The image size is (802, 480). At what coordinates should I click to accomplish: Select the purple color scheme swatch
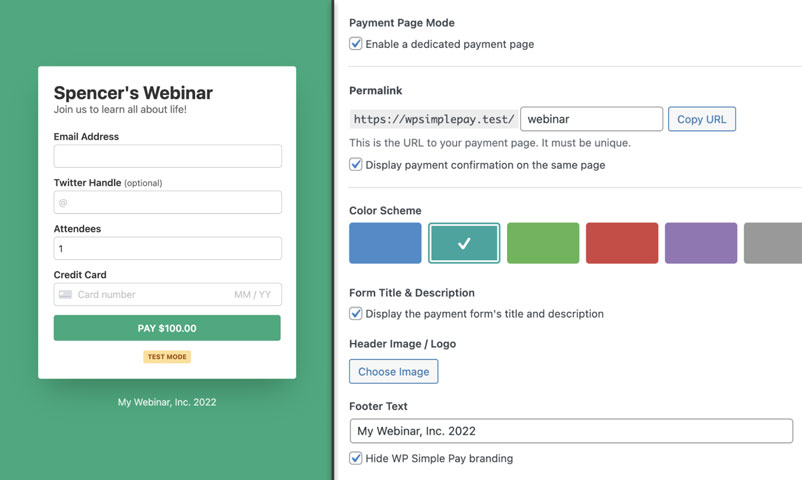click(701, 243)
